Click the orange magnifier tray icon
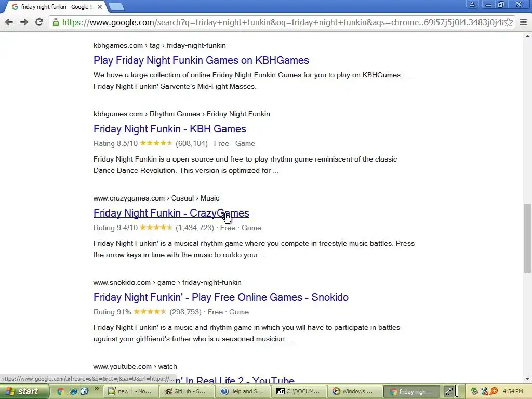532x399 pixels. (x=494, y=391)
